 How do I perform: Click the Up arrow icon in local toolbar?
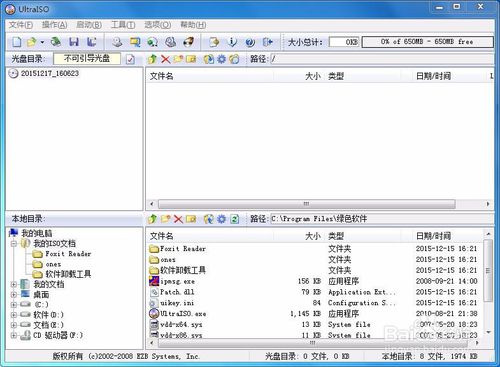pyautogui.click(x=152, y=219)
